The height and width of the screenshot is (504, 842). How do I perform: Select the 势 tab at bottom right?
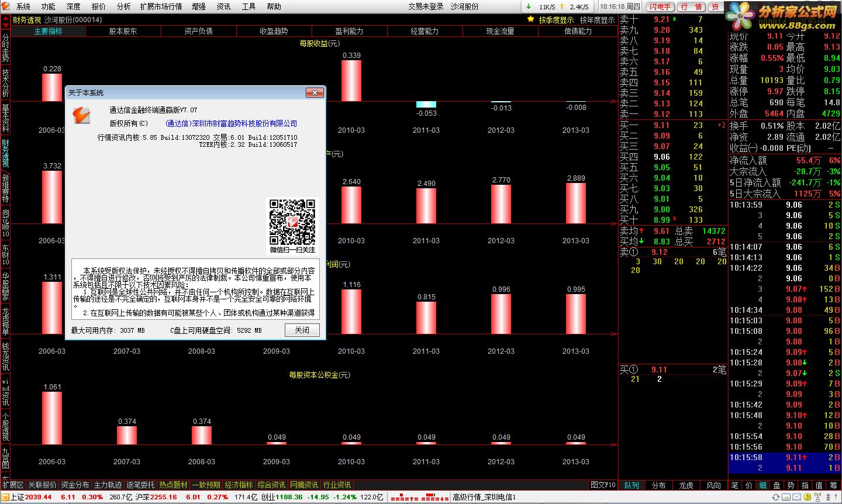pos(791,485)
